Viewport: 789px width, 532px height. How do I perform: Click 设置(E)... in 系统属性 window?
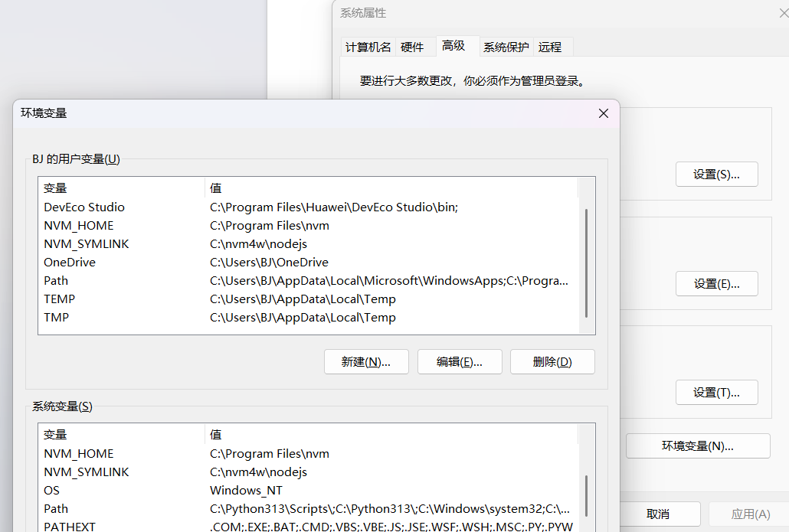(x=716, y=284)
